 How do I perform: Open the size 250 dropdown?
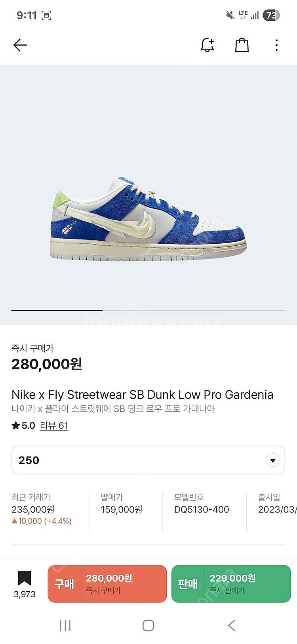click(148, 460)
